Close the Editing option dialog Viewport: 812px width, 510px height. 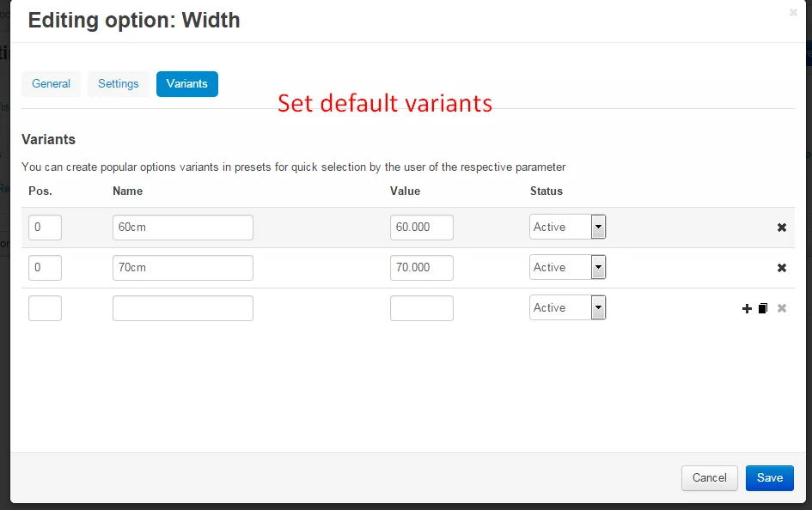click(x=793, y=13)
